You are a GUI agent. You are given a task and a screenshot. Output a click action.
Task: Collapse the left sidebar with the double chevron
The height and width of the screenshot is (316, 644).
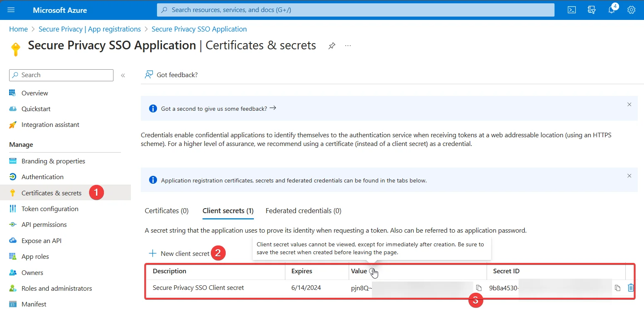click(123, 75)
